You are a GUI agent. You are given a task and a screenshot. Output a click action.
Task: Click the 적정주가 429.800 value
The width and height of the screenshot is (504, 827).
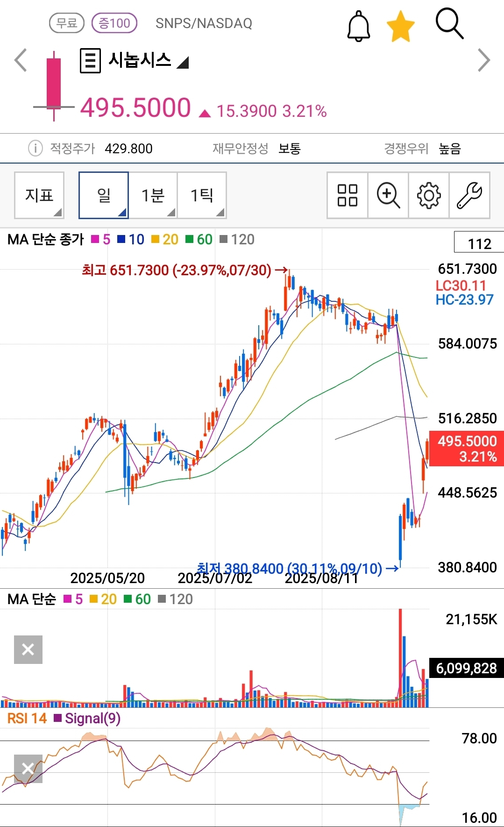[128, 149]
